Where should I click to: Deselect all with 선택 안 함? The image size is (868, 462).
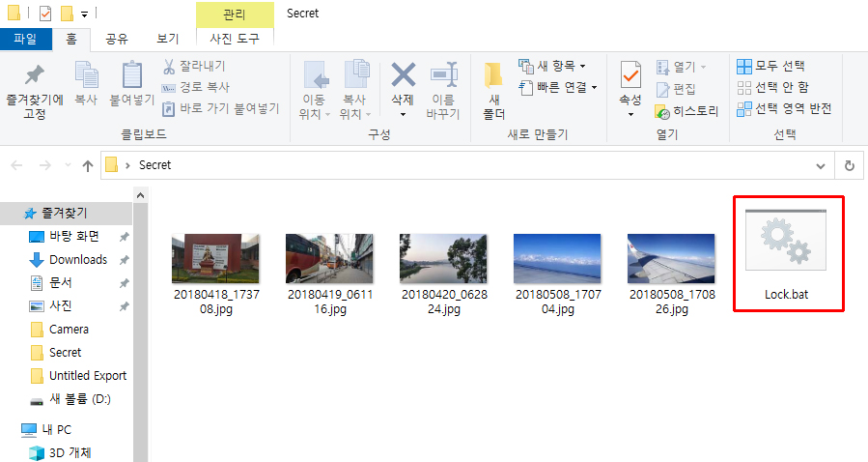click(x=772, y=87)
